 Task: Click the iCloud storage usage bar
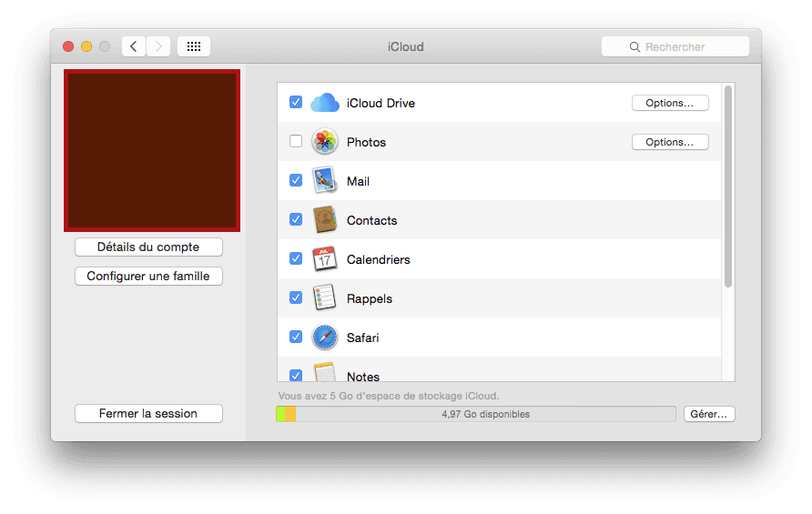tap(476, 414)
